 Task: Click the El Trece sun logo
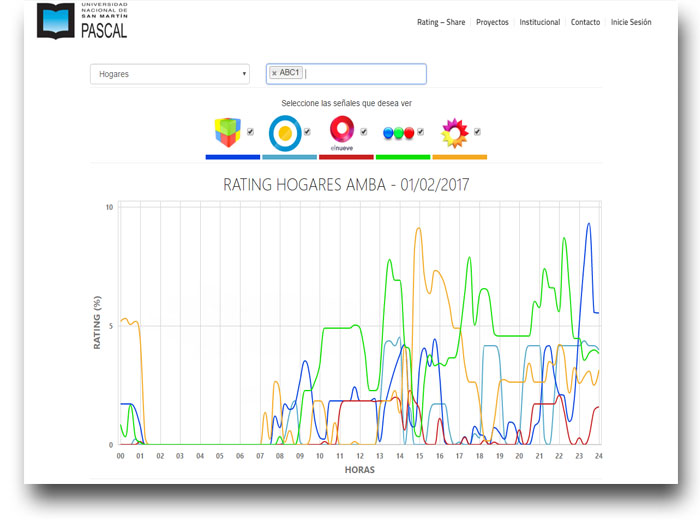pyautogui.click(x=455, y=131)
